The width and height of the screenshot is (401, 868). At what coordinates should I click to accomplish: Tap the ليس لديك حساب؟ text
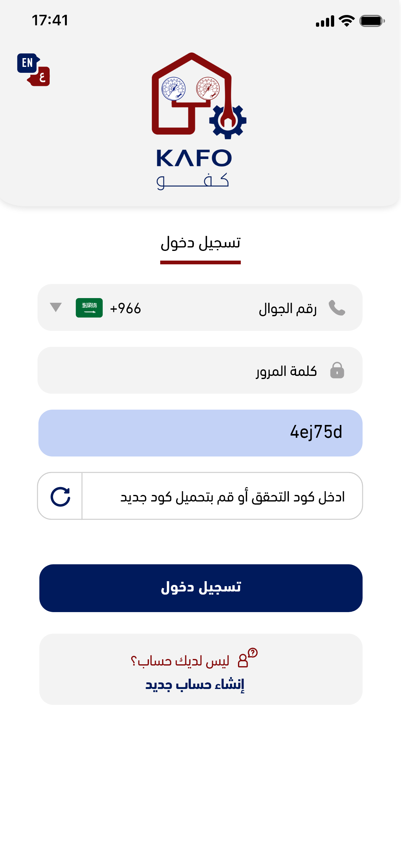180,661
